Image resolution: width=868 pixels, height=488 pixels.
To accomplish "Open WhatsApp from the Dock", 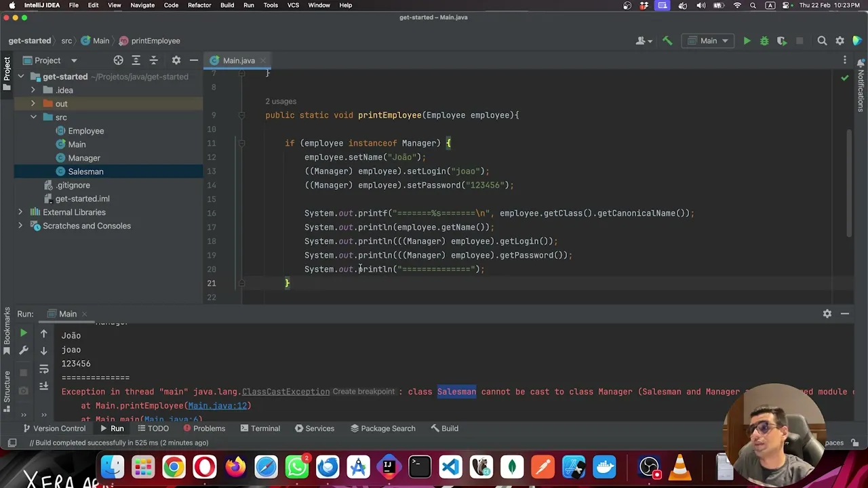I will [297, 468].
